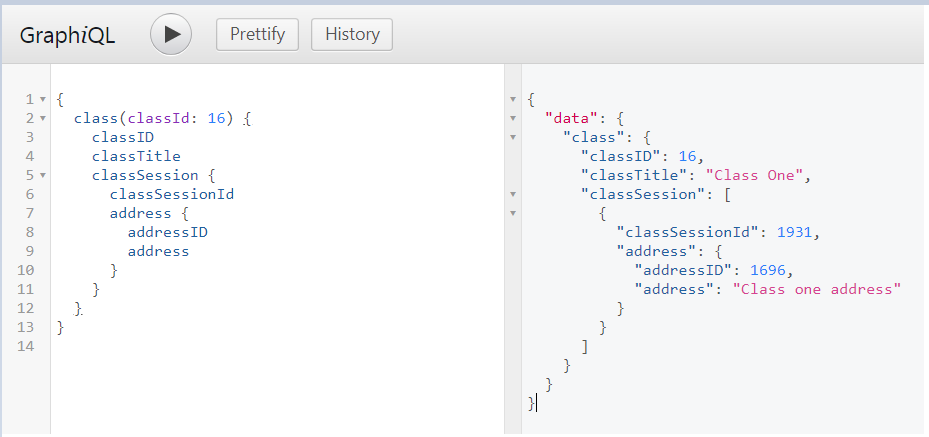
Task: Open the History panel
Action: [x=351, y=34]
